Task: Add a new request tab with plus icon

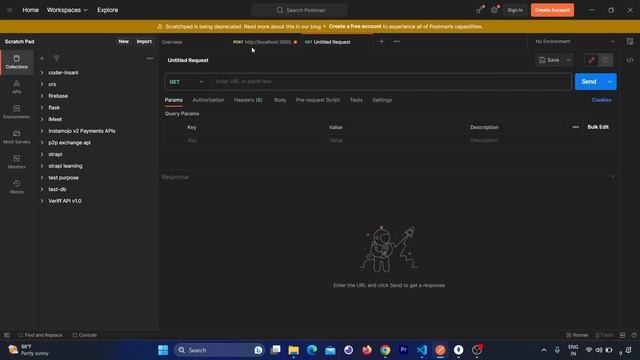Action: click(382, 42)
